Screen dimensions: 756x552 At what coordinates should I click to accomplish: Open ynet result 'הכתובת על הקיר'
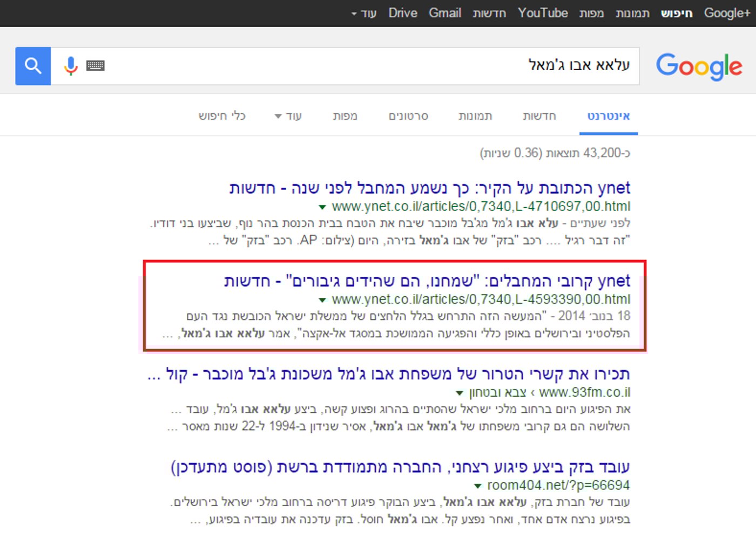[x=430, y=188]
